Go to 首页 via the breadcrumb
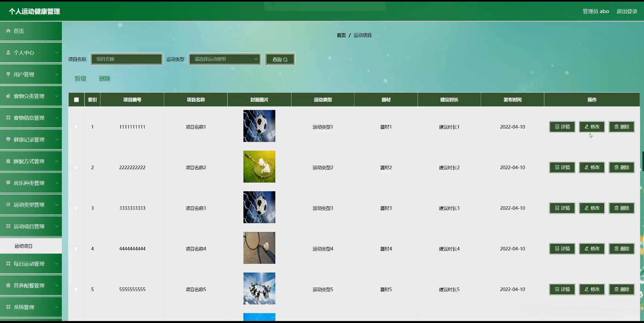 click(341, 35)
